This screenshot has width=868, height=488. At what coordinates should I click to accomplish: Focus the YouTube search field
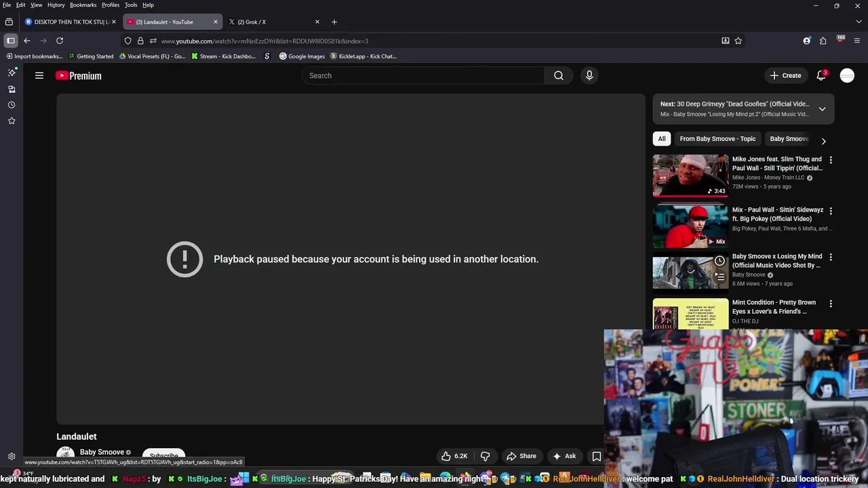(x=424, y=75)
